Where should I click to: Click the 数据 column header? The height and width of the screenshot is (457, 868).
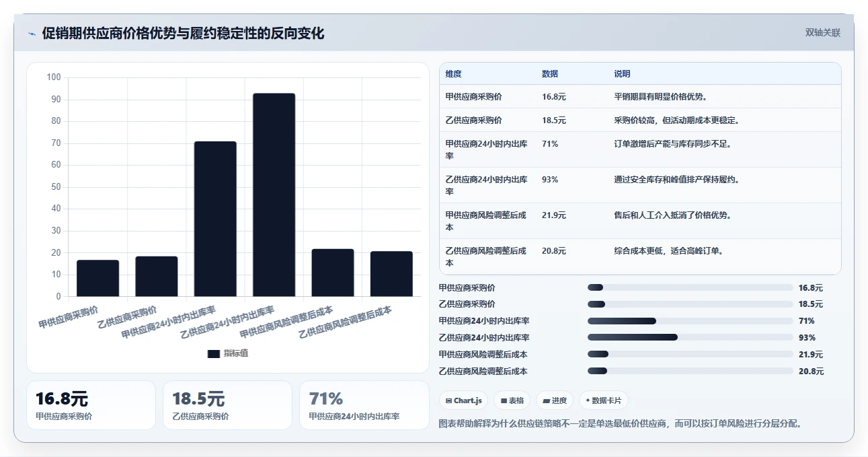pyautogui.click(x=550, y=74)
